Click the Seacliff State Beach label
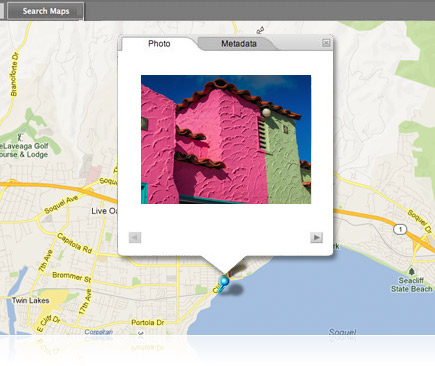Image resolution: width=435 pixels, height=366 pixels. point(411,285)
